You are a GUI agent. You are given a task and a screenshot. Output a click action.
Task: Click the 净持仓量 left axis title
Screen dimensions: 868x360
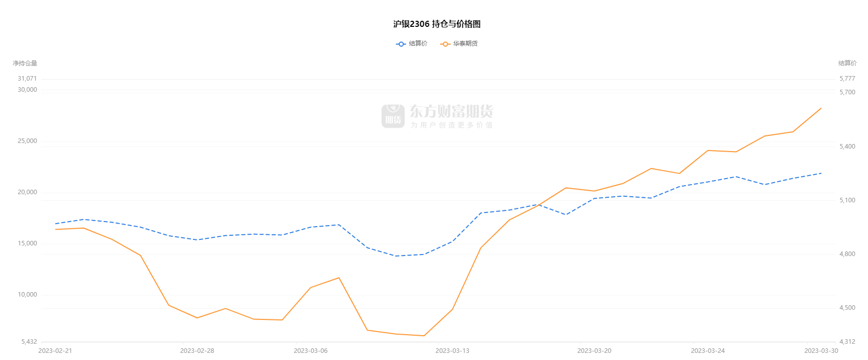(25, 63)
